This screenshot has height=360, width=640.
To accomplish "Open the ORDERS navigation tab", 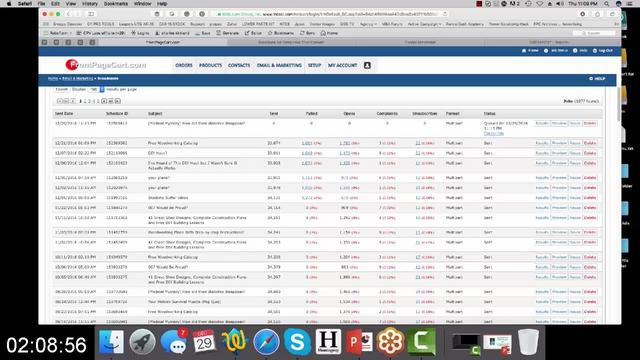I will (x=184, y=65).
